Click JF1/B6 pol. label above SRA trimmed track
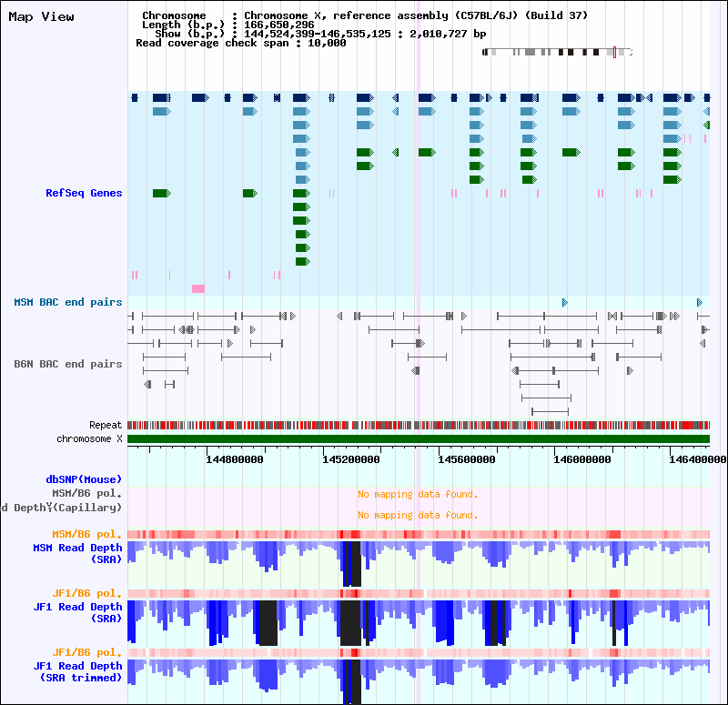This screenshot has width=728, height=705. 86,652
